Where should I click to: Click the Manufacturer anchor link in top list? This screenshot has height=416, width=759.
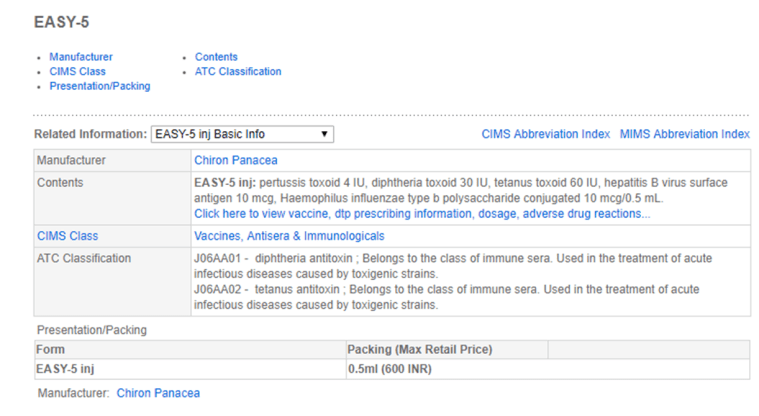tap(81, 57)
